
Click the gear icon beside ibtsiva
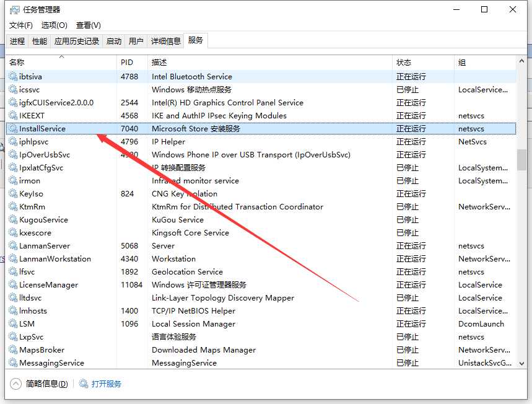[x=13, y=76]
